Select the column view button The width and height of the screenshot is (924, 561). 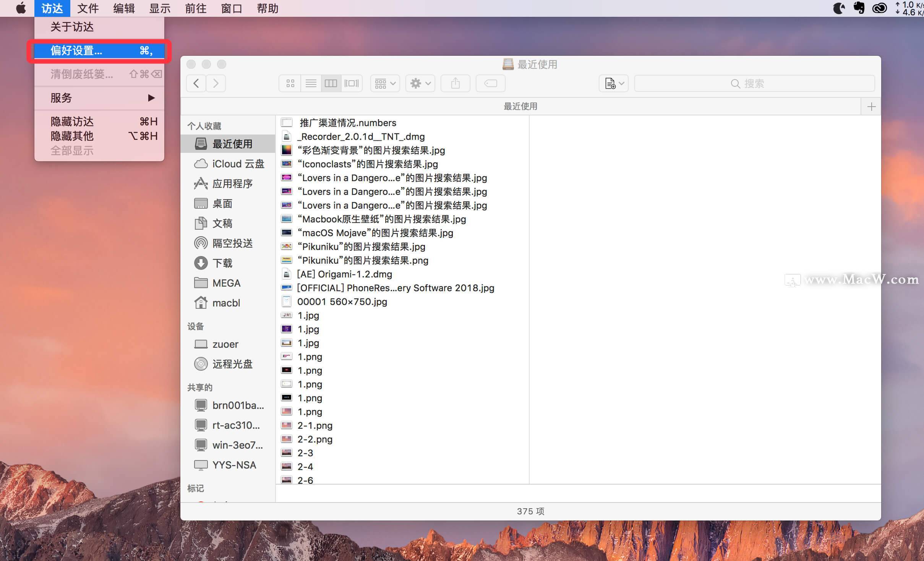pyautogui.click(x=331, y=83)
